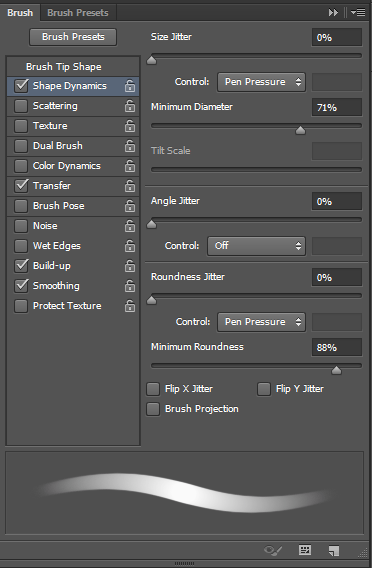Click the Minimum Roundness 88% field
This screenshot has height=568, width=372.
(x=337, y=347)
